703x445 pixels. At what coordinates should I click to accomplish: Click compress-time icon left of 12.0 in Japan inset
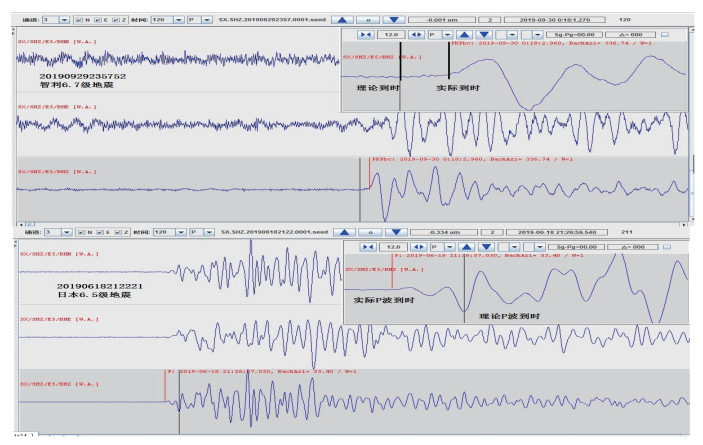pyautogui.click(x=366, y=245)
